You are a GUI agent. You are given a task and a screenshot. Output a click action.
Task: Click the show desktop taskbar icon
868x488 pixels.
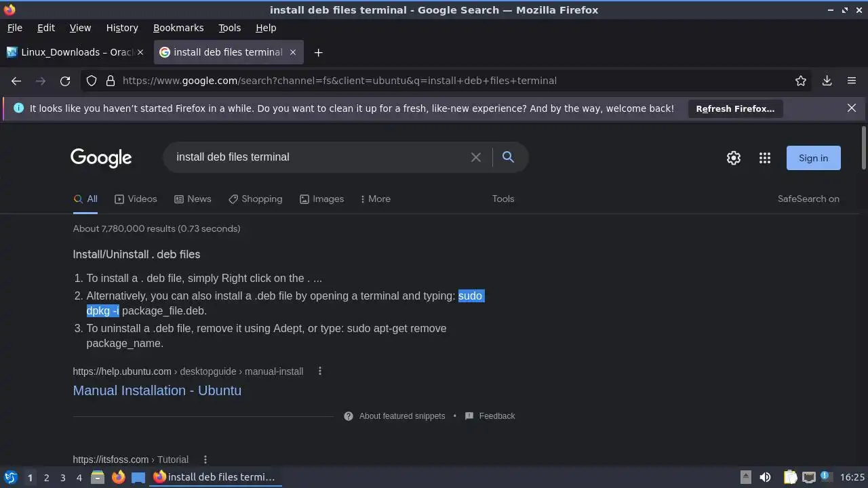pos(138,477)
